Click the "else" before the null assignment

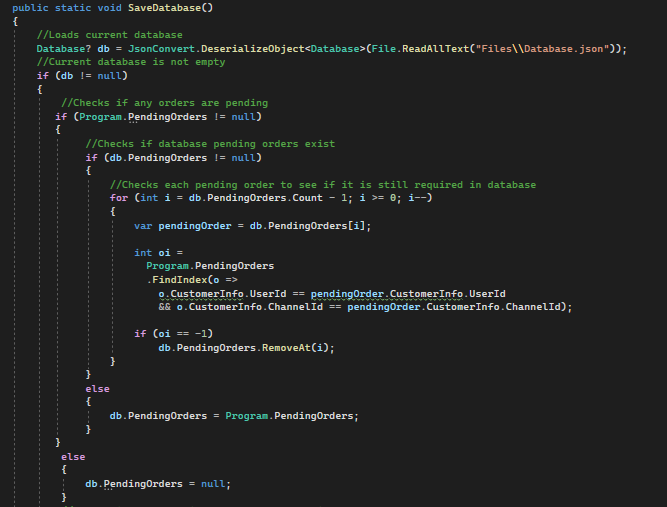[x=73, y=457]
